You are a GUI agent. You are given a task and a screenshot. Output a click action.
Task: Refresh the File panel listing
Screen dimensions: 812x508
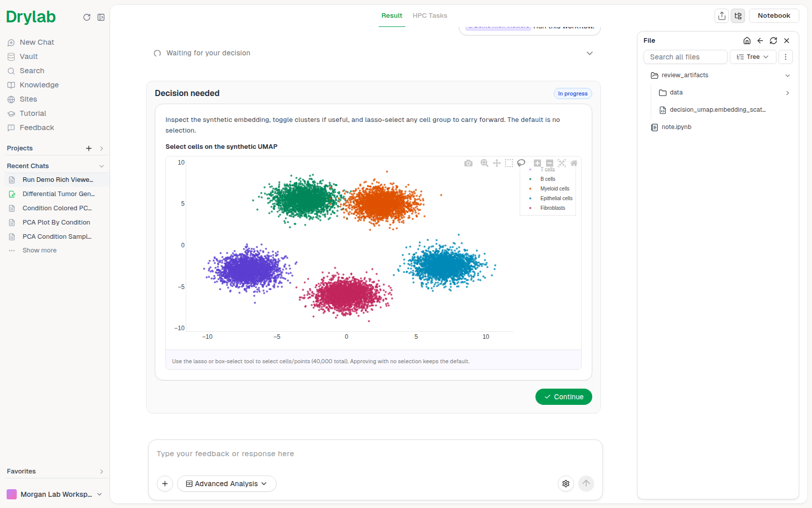773,41
